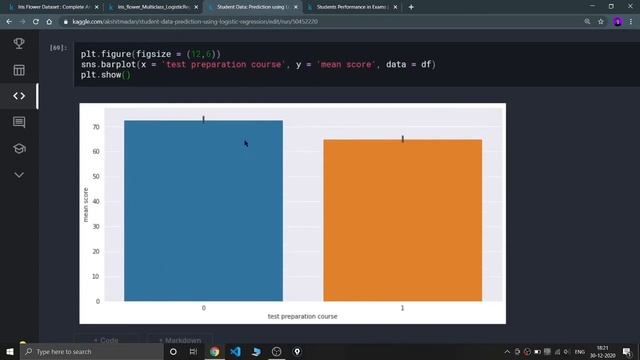Open the notification center icon
The image size is (640, 360).
coord(627,351)
